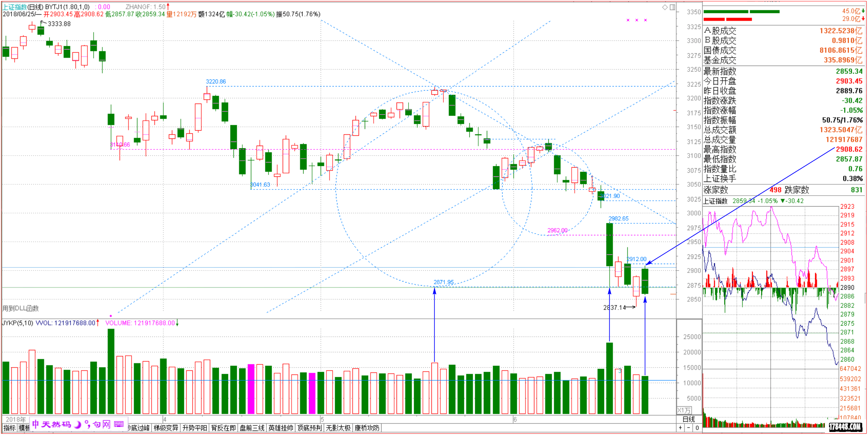Click the B股成交 row in info panel
Screen dimensions: 868x435
(x=783, y=41)
